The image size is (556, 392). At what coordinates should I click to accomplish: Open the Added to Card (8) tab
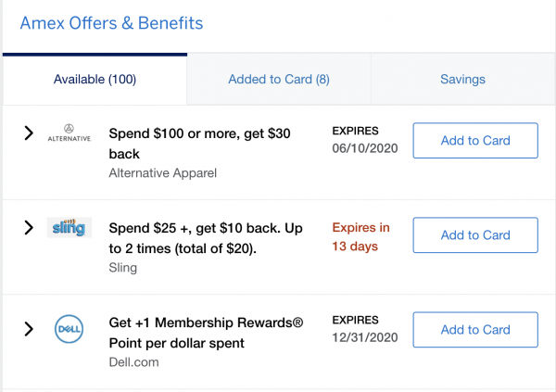[x=279, y=80]
